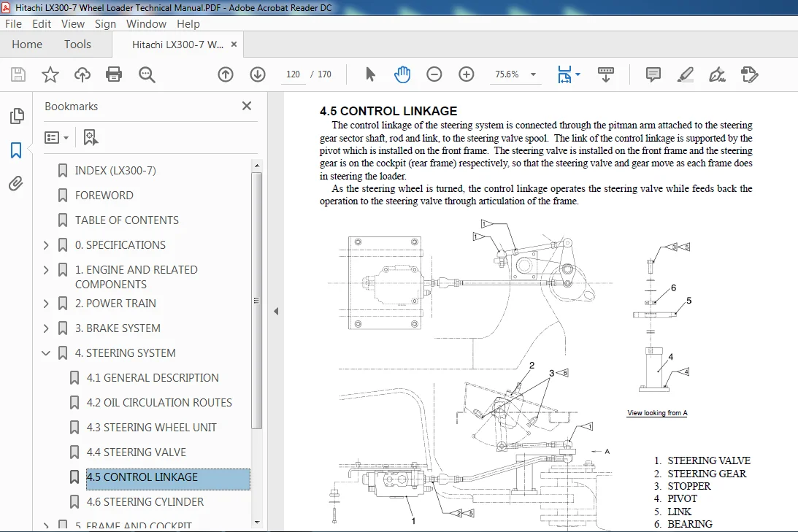Jump to 2. POWER TRAIN bookmark
Image resolution: width=798 pixels, height=532 pixels.
(x=115, y=304)
